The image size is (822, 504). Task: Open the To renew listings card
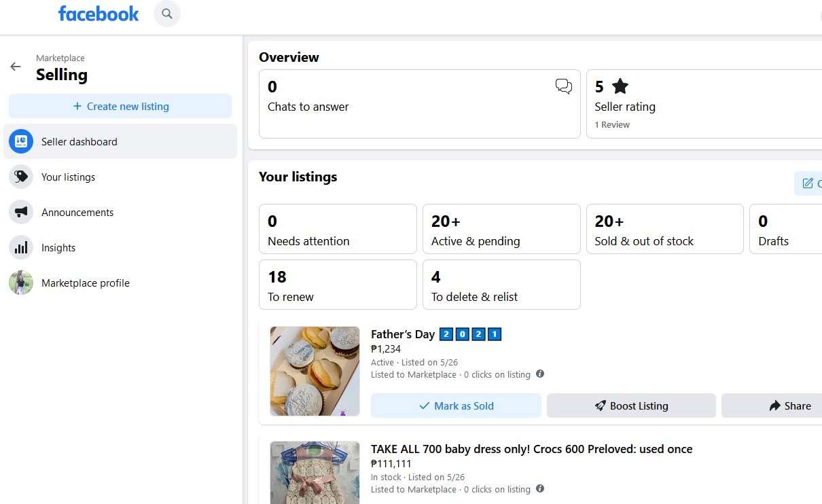pyautogui.click(x=338, y=285)
